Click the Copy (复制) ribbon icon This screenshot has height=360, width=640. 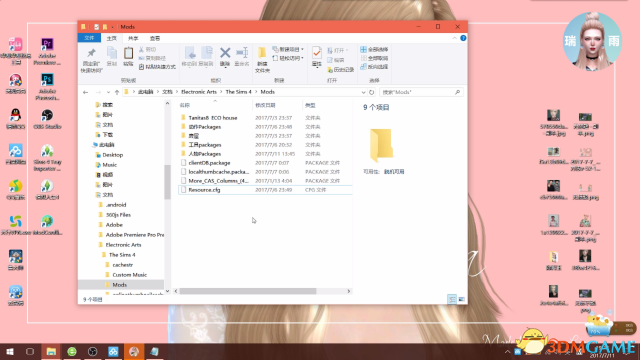point(111,56)
